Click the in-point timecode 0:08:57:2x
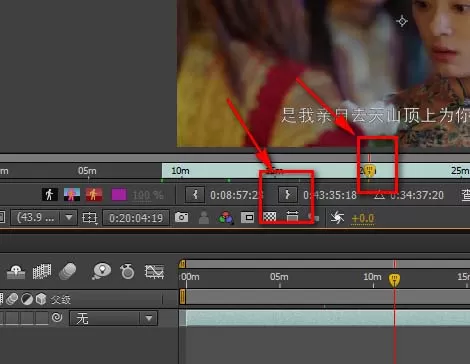Image resolution: width=470 pixels, height=364 pixels. [236, 195]
